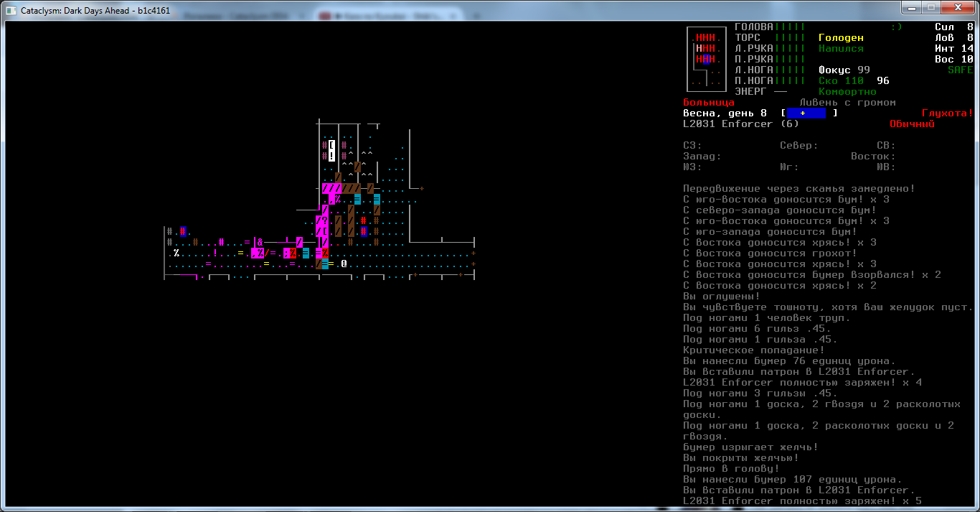Click the С Востока доносится грохот! message
Screen dimensions: 980x512
click(x=771, y=253)
